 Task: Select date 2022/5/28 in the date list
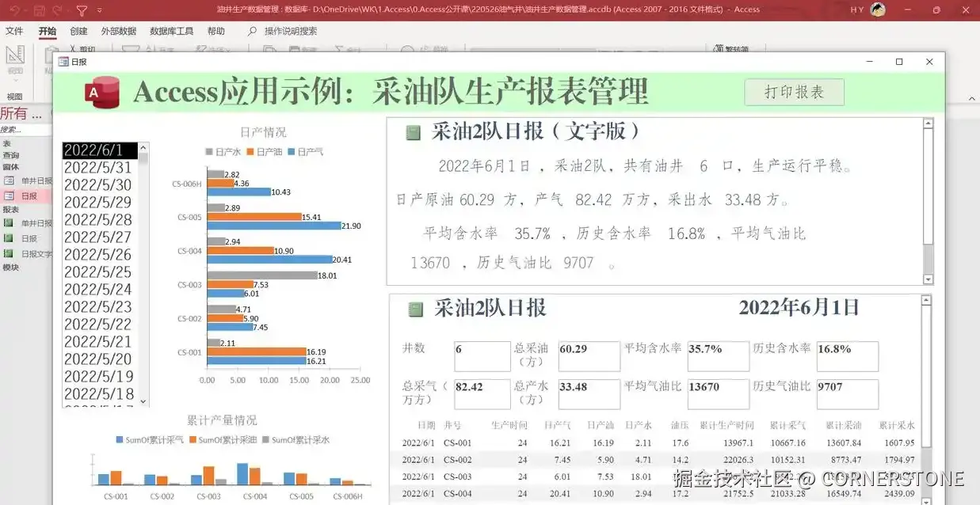[x=100, y=220]
